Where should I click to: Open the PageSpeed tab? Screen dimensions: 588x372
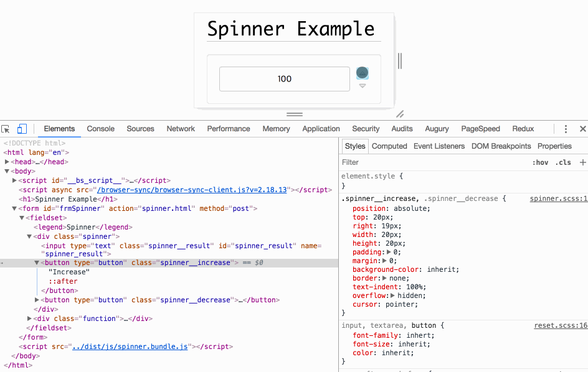480,129
